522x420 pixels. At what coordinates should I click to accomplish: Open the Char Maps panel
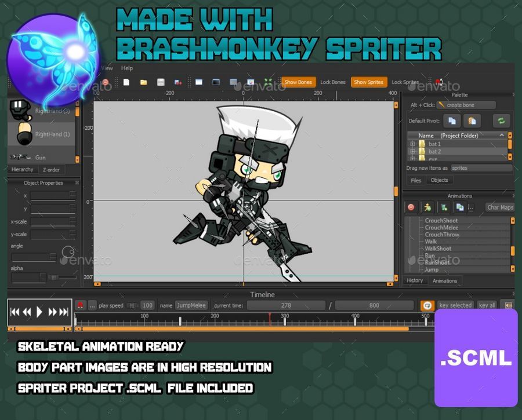pos(500,207)
